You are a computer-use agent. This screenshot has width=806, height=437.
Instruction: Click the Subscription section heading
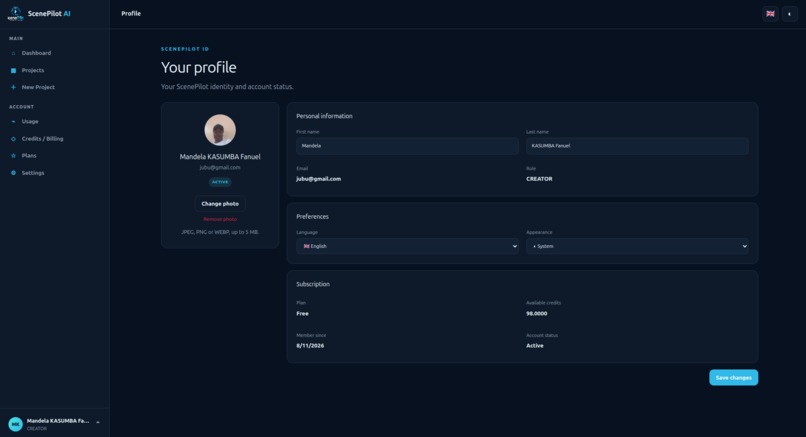tap(313, 284)
